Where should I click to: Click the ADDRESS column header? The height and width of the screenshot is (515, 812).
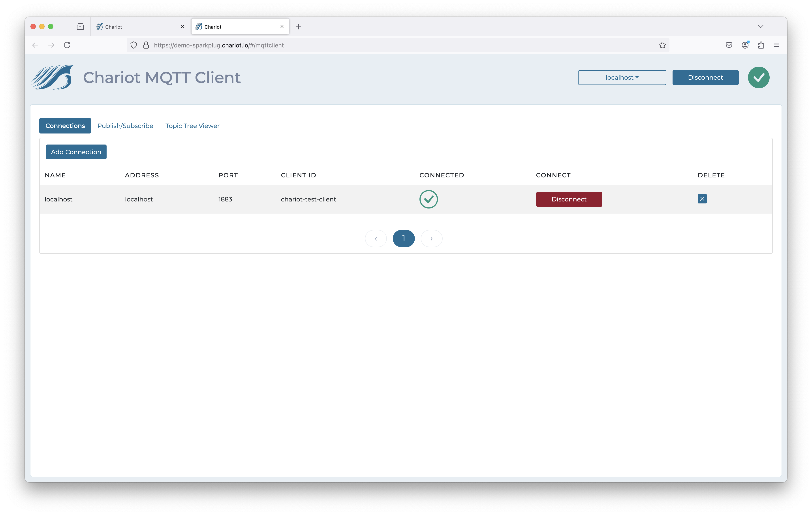(142, 175)
